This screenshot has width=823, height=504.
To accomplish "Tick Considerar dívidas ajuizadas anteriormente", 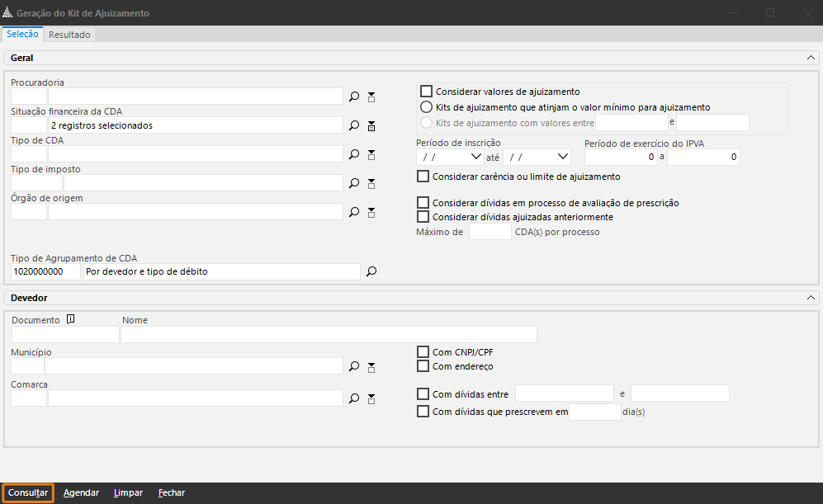I will point(424,217).
